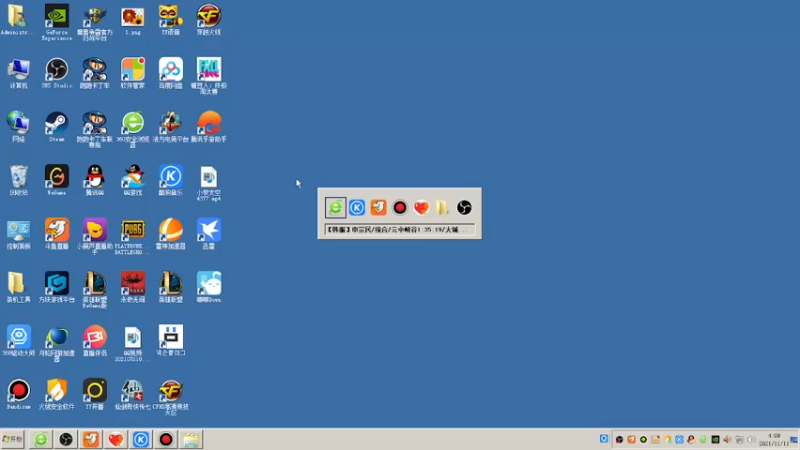Viewport: 800px width, 450px height.
Task: Launch 永劫无间 (Naraka) desktop shortcut
Action: click(133, 285)
